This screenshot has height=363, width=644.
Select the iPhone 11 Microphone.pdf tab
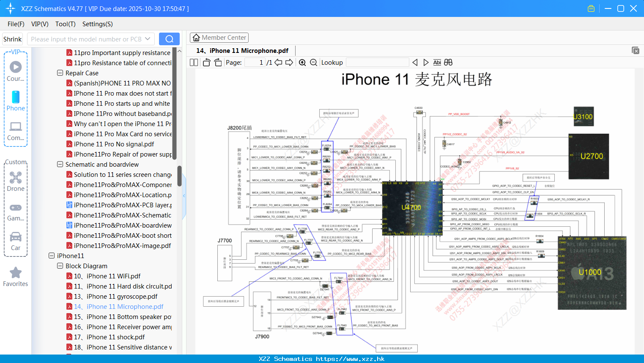[x=242, y=51]
